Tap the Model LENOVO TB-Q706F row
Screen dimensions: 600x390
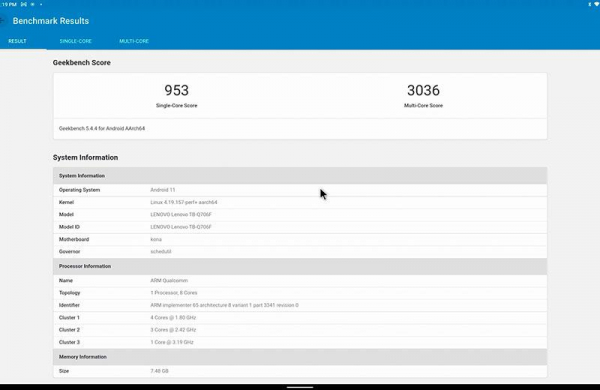pyautogui.click(x=300, y=215)
